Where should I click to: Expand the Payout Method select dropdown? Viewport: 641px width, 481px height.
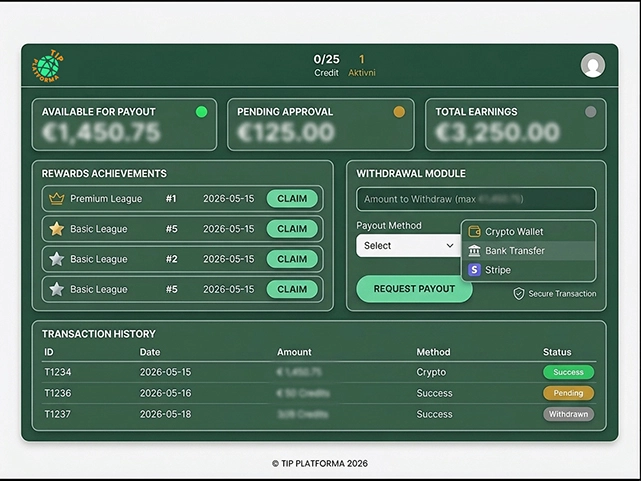point(407,246)
